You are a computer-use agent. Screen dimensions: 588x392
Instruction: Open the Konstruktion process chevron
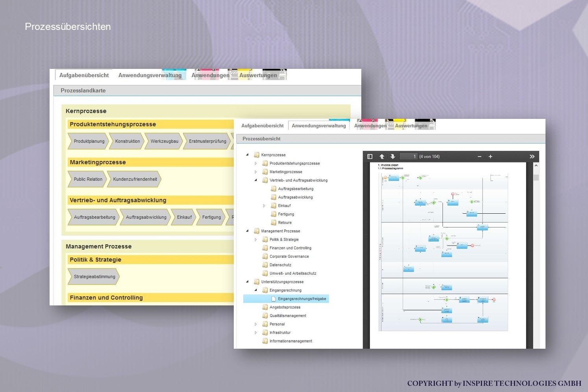[127, 141]
